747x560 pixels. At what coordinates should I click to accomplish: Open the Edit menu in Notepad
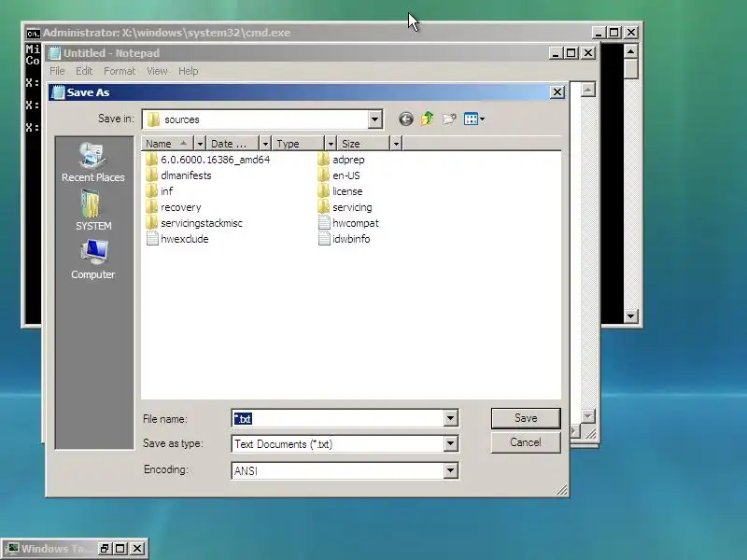[x=84, y=71]
